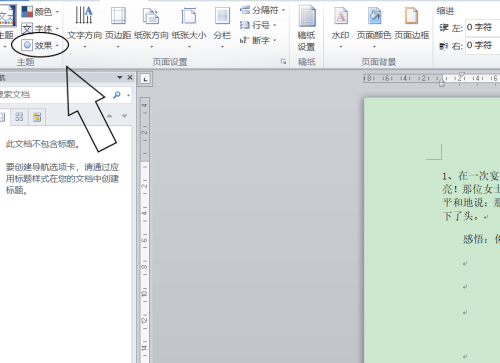Open the 页边距 margins menu

coord(118,27)
